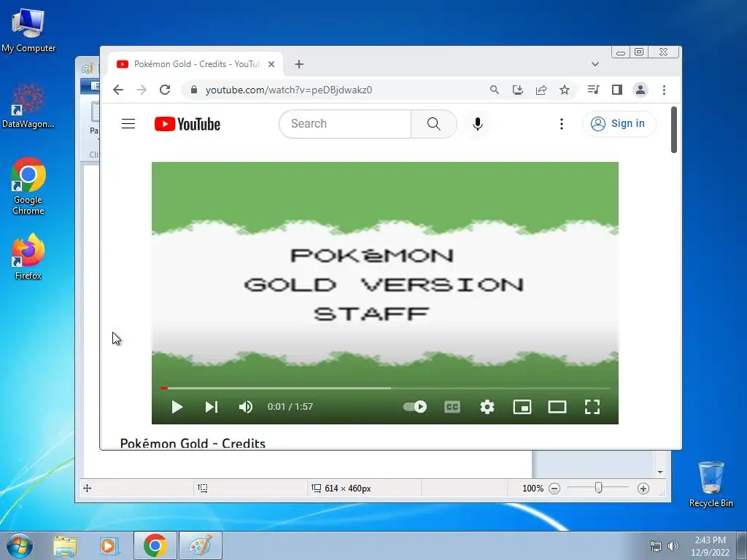Open Recycle Bin on desktop
Viewport: 747px width, 560px height.
coord(711,484)
